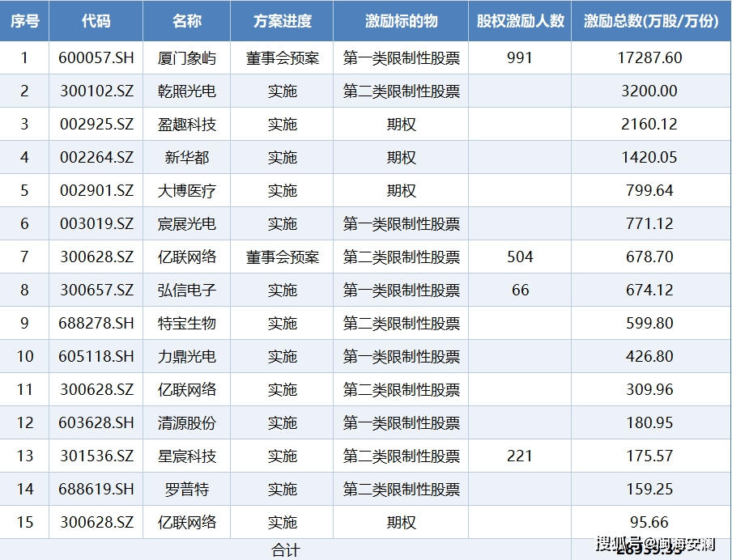Click 实施 in the 罗普特 row
The width and height of the screenshot is (732, 560).
pyautogui.click(x=283, y=489)
